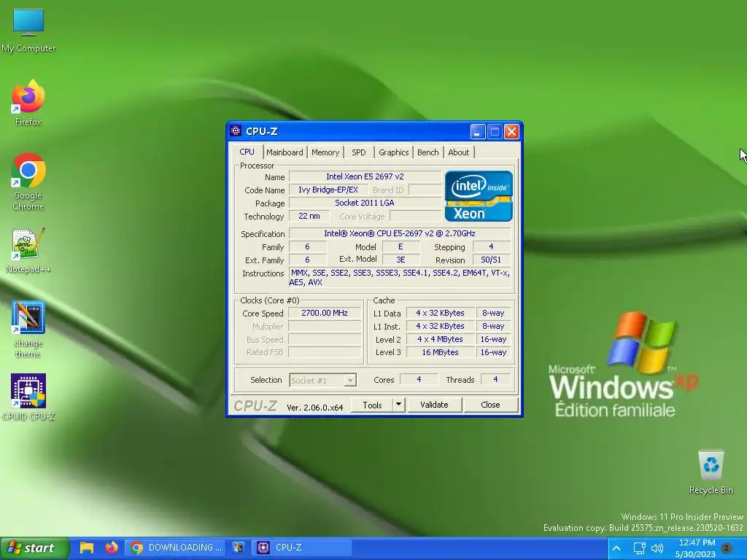Click the Ext. Model value 3E
This screenshot has height=560, width=747.
pyautogui.click(x=400, y=260)
